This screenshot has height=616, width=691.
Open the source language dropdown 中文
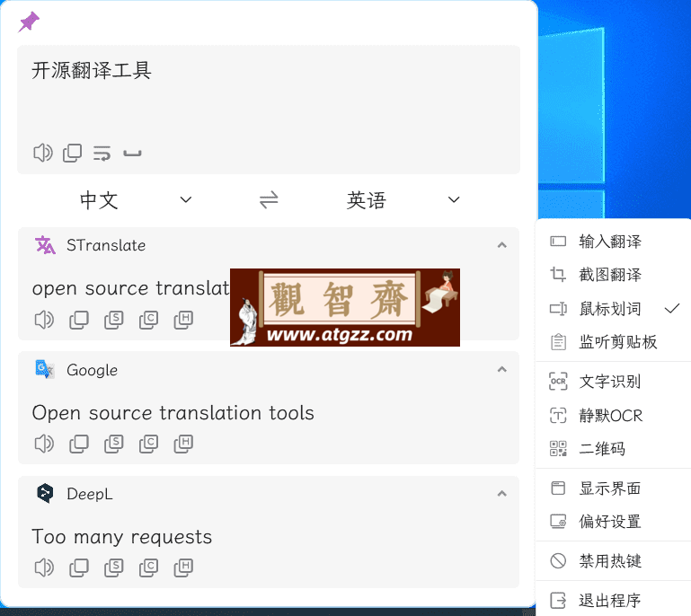[137, 200]
